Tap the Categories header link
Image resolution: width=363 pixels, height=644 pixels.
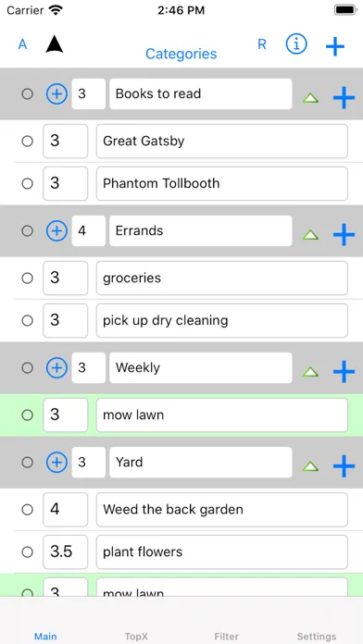click(x=181, y=54)
